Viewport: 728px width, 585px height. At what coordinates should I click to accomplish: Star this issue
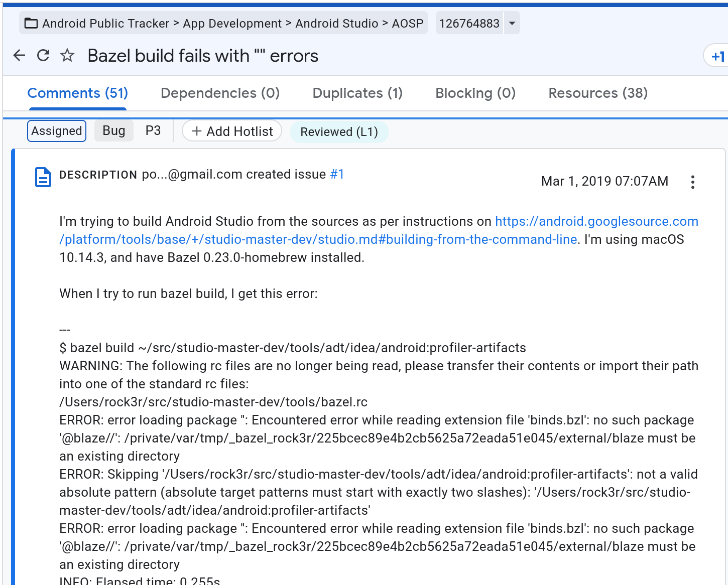tap(67, 55)
